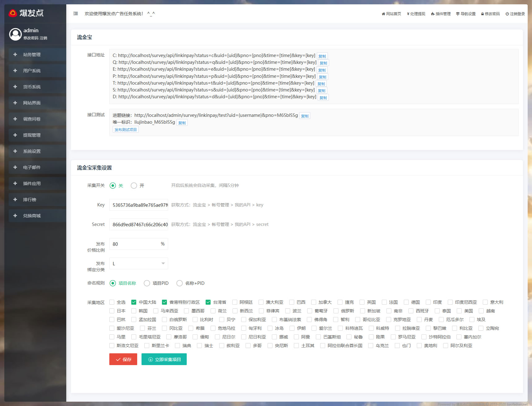Click the red 保存 button
Viewport: 532px width, 406px height.
123,360
